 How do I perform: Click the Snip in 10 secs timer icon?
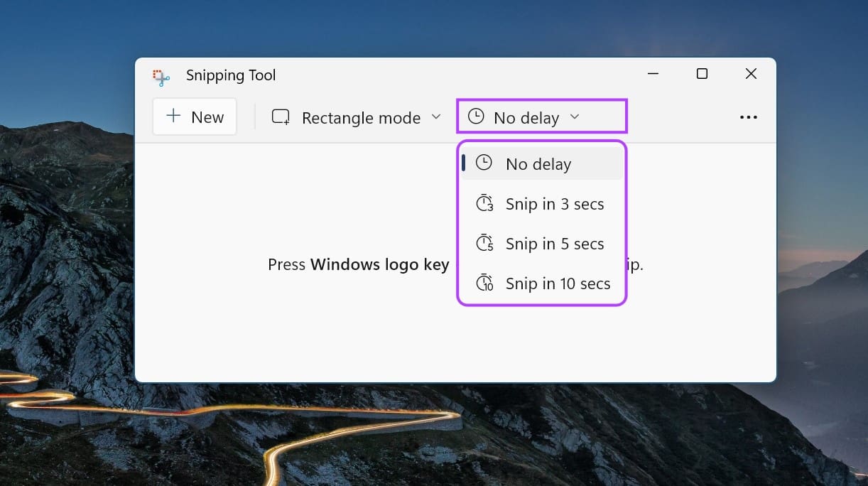point(484,283)
